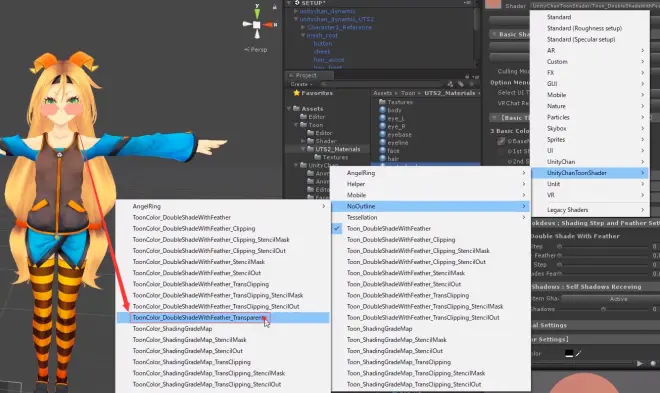Image resolution: width=660 pixels, height=393 pixels.
Task: Open the Create dropdown in Project panel
Action: click(x=302, y=84)
